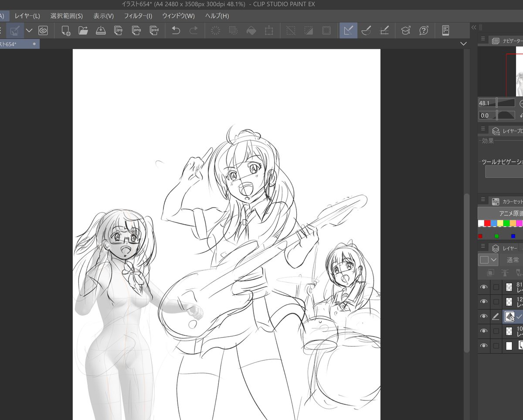
Task: Open the Layer palette menu
Action: coord(483,246)
